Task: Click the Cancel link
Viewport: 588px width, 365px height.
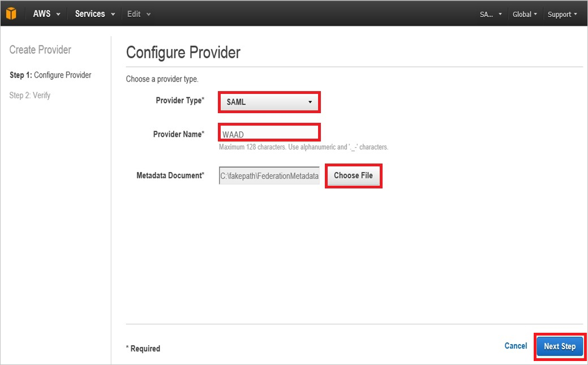Action: pyautogui.click(x=516, y=346)
